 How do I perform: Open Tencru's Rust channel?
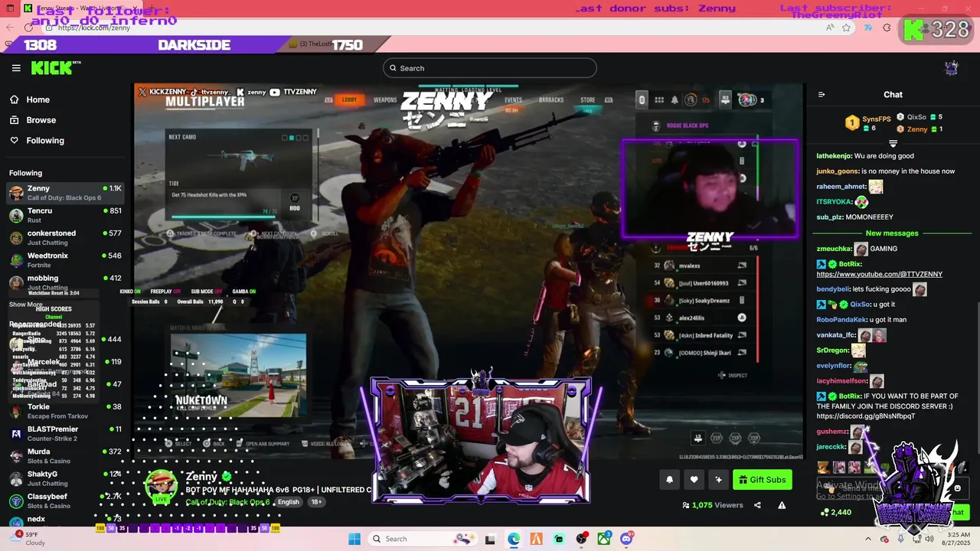(65, 215)
